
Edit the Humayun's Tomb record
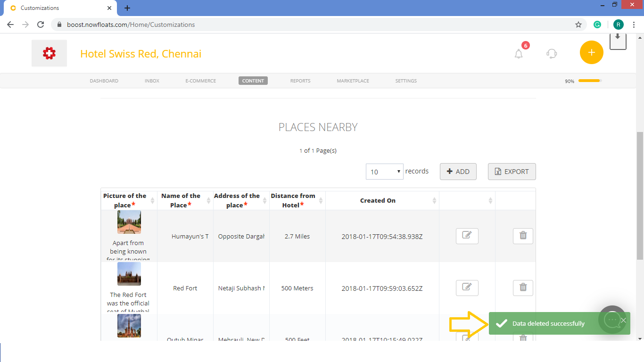click(x=467, y=236)
